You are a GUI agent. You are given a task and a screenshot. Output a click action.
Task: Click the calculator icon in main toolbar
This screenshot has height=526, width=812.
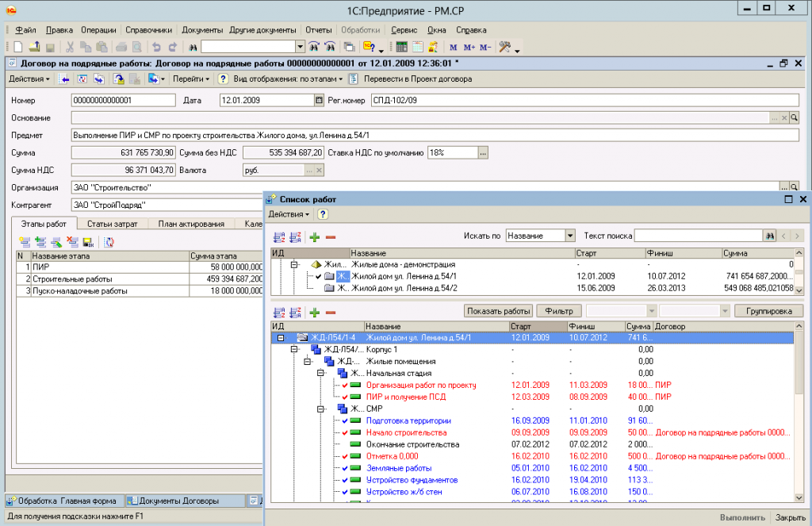click(x=401, y=47)
